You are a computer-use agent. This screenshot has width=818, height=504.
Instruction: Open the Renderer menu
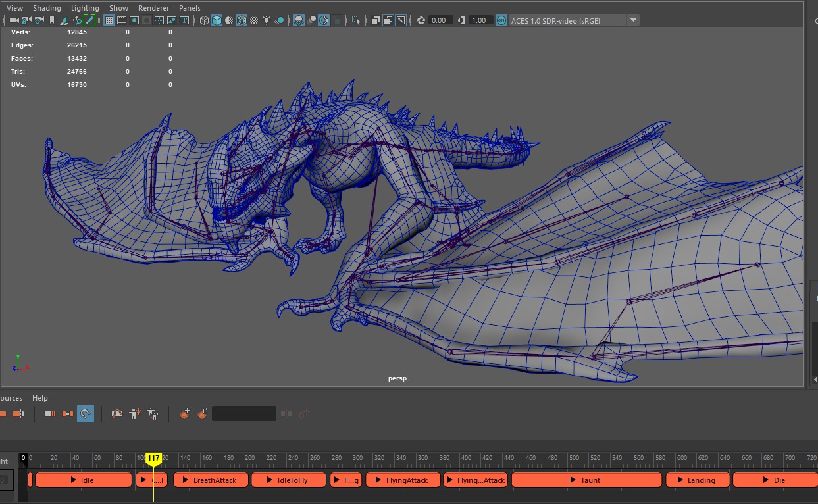(153, 8)
